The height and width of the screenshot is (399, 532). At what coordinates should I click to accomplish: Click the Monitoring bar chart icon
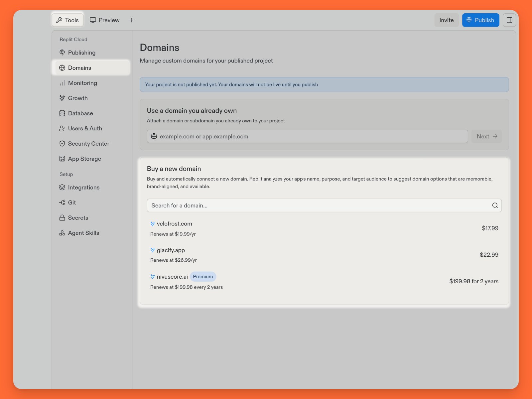62,83
